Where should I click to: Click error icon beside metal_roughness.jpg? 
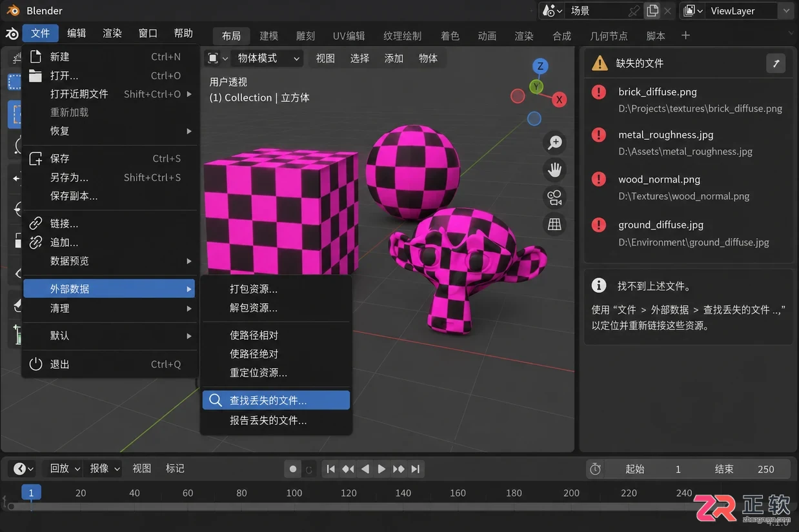(599, 135)
